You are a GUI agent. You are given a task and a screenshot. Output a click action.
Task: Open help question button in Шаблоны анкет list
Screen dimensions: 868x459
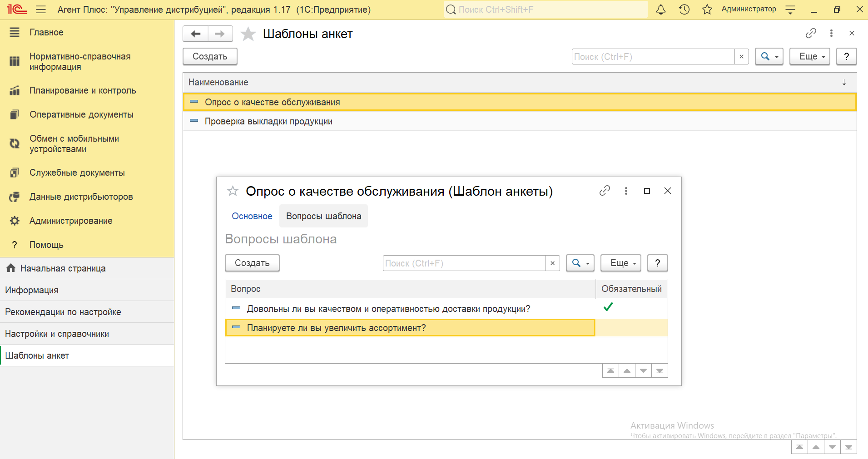click(847, 57)
